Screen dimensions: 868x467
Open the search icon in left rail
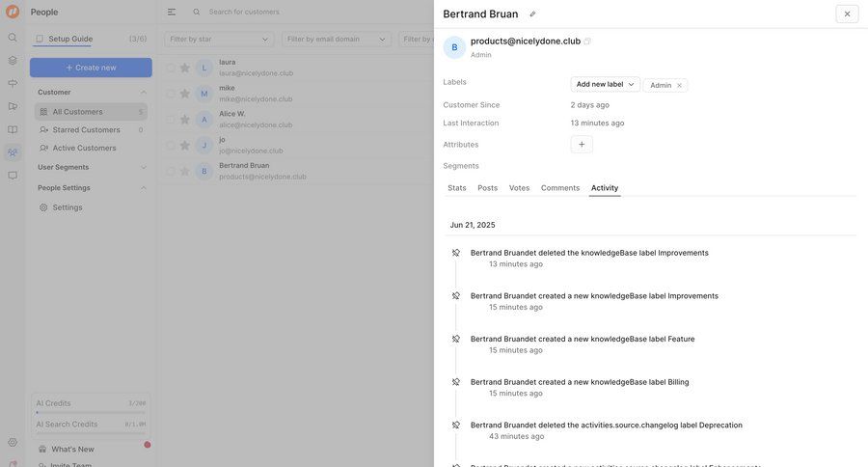(x=13, y=38)
